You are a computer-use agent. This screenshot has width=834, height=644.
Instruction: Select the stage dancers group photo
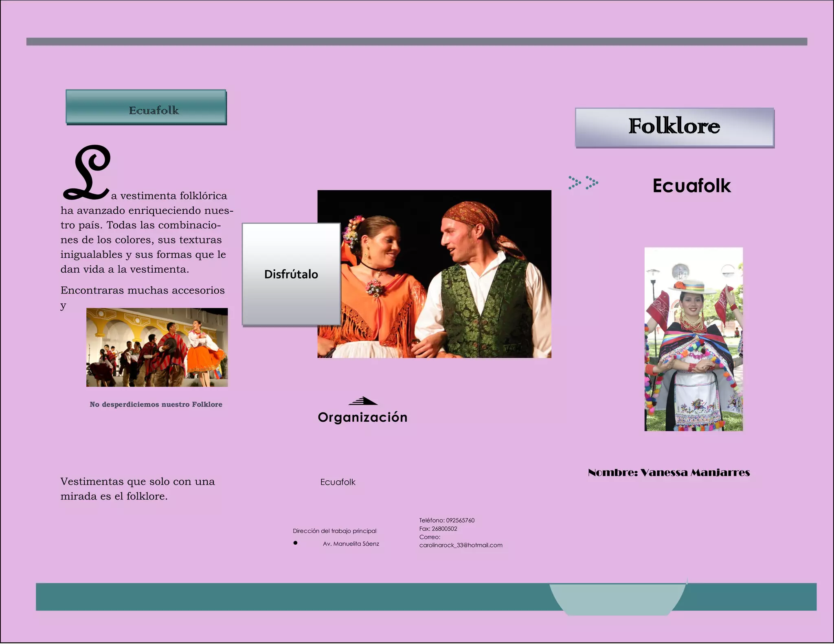point(157,347)
